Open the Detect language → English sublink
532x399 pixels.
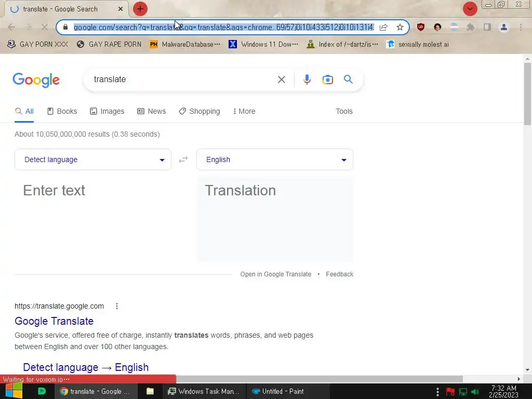point(86,367)
